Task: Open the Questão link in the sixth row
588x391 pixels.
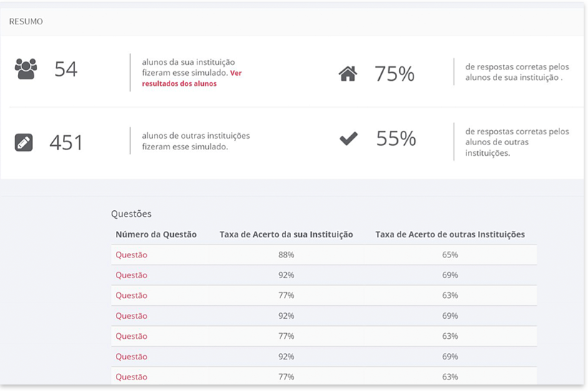Action: pos(131,357)
